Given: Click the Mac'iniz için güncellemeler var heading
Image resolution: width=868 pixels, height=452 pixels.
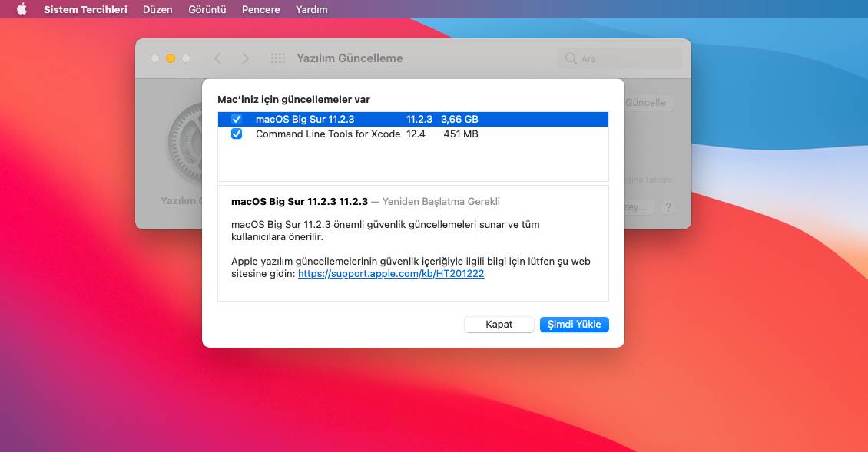Looking at the screenshot, I should [293, 100].
